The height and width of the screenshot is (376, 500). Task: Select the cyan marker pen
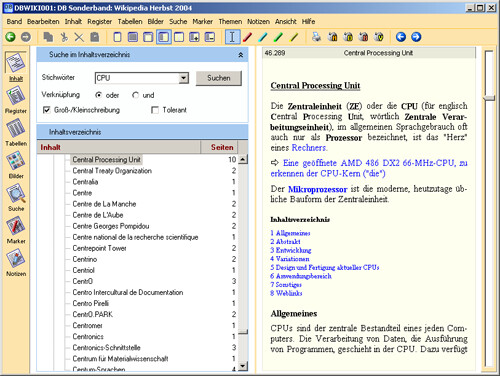(x=263, y=37)
